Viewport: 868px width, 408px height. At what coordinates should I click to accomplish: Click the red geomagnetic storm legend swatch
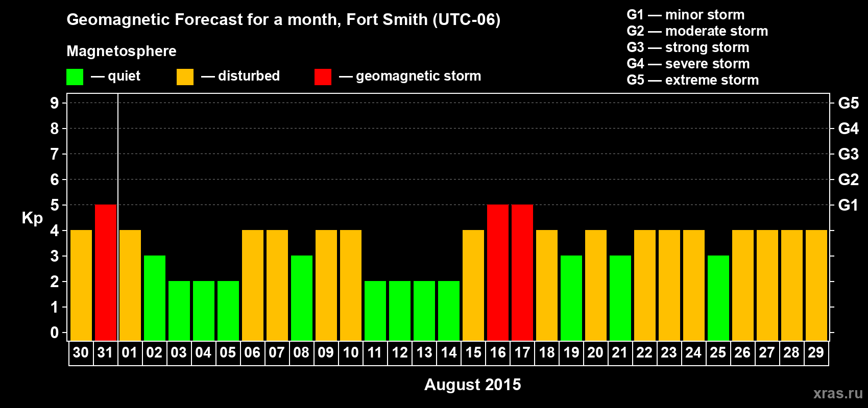tap(323, 77)
